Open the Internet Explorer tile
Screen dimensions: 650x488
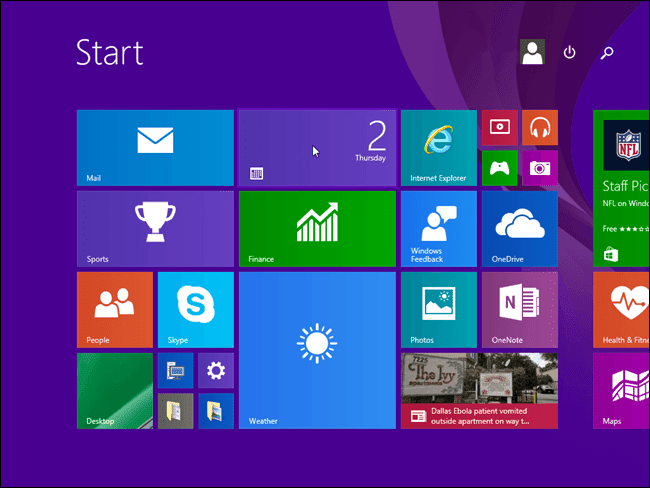(439, 148)
